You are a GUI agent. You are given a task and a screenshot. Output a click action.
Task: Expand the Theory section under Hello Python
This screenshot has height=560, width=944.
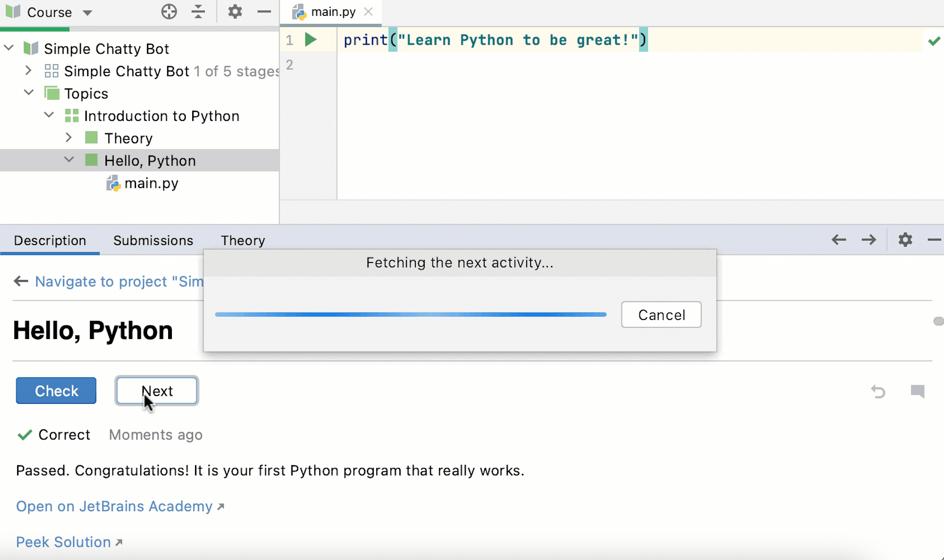pyautogui.click(x=69, y=138)
